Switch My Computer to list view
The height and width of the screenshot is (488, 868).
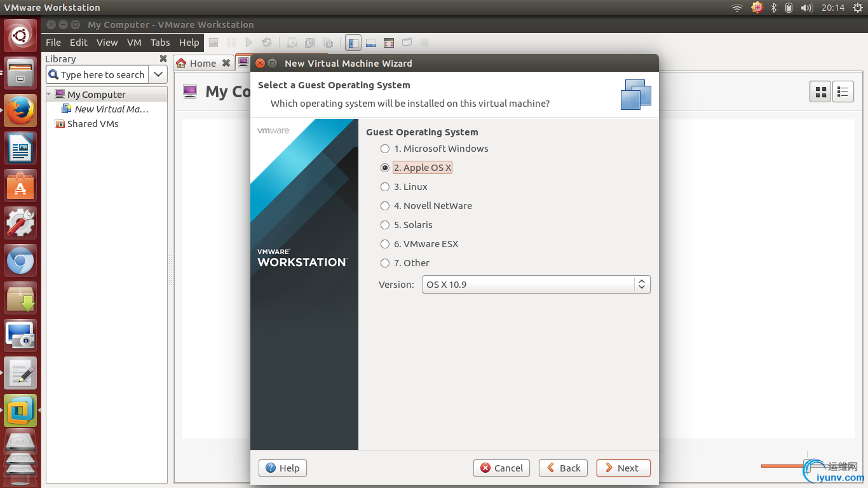[x=843, y=91]
